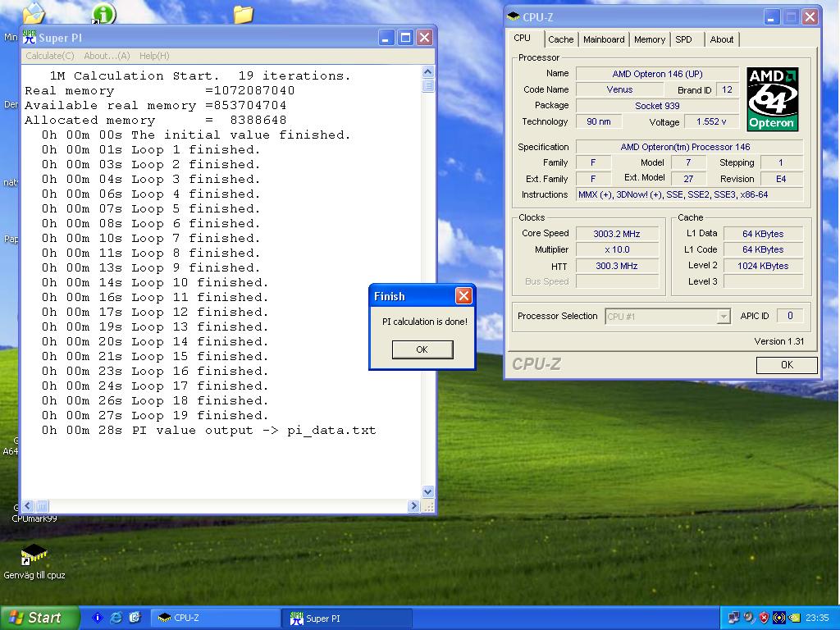
Task: Switch to the Memory tab
Action: pyautogui.click(x=650, y=39)
